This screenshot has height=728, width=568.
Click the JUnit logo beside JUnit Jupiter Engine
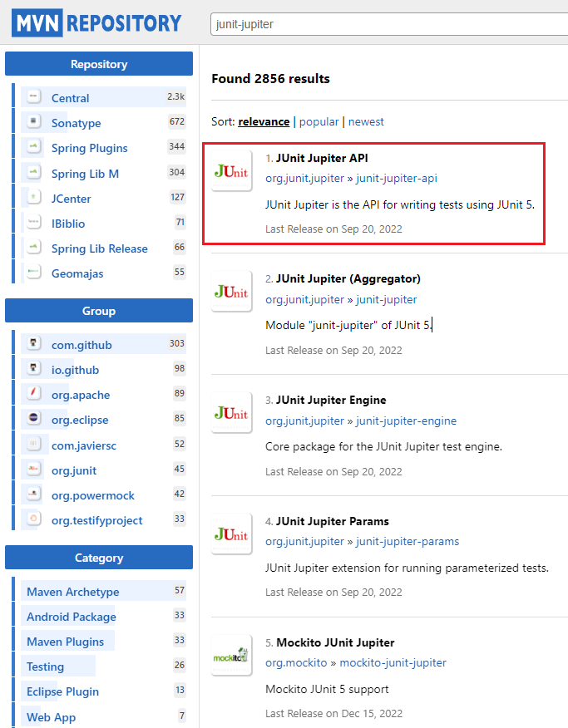pyautogui.click(x=231, y=413)
